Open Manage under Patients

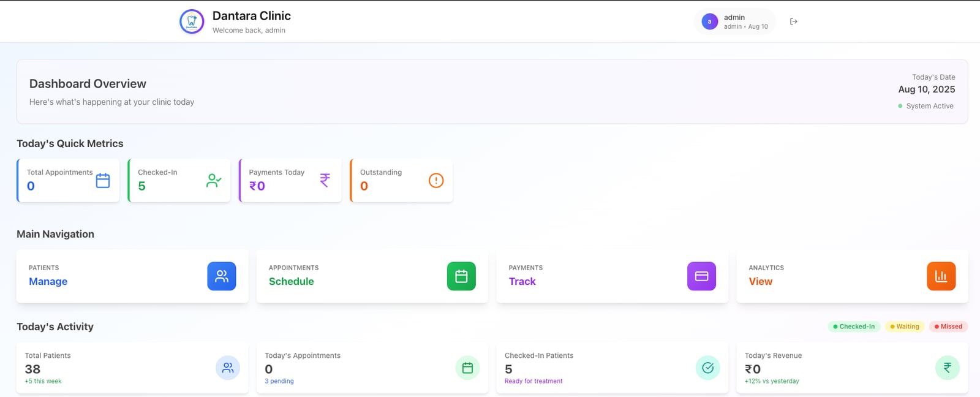(x=48, y=282)
